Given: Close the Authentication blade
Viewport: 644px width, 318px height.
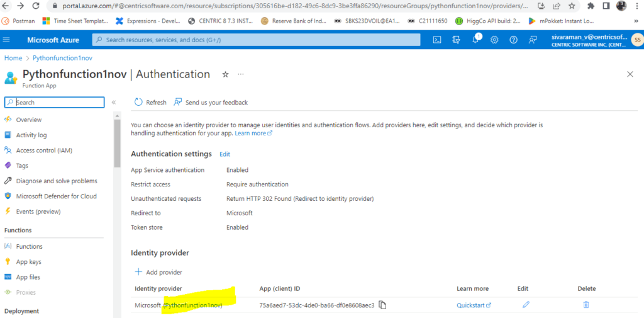Looking at the screenshot, I should (x=630, y=74).
